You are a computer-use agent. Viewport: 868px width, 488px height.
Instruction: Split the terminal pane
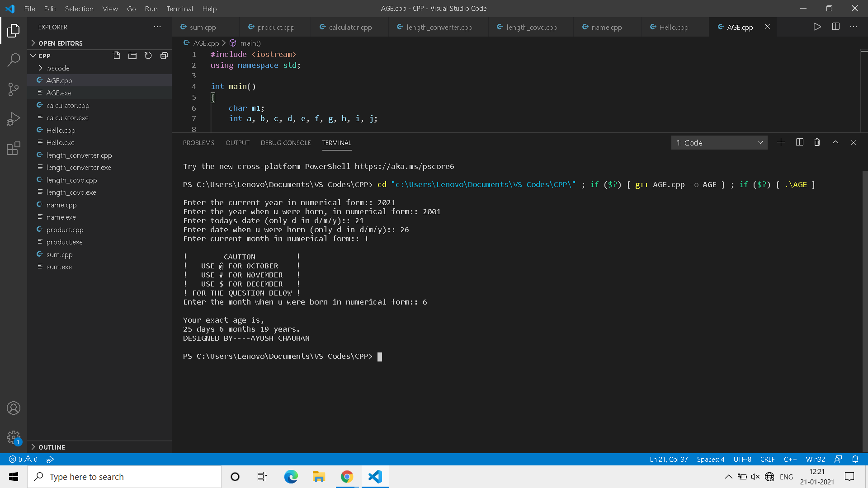(799, 142)
